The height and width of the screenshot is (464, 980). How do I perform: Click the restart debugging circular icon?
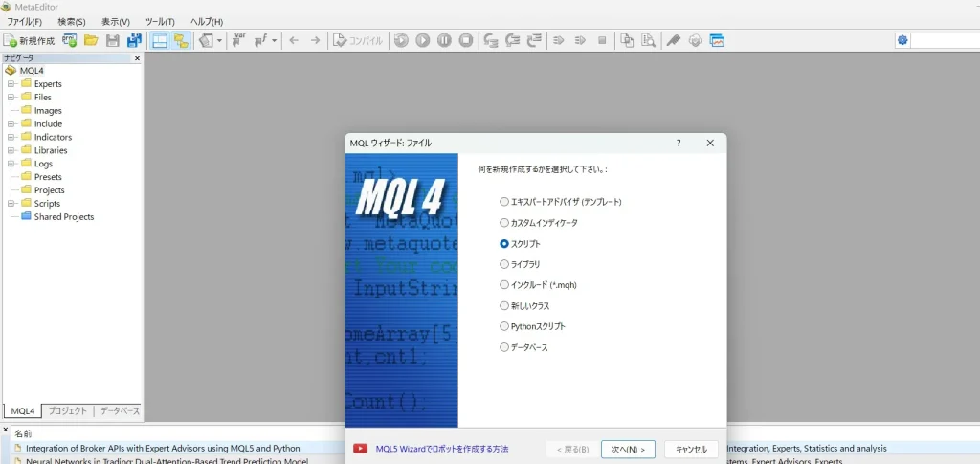(401, 40)
